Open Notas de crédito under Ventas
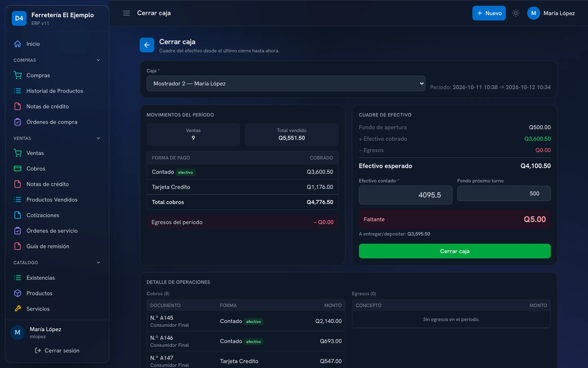Viewport: 588px width, 368px height. (x=57, y=184)
